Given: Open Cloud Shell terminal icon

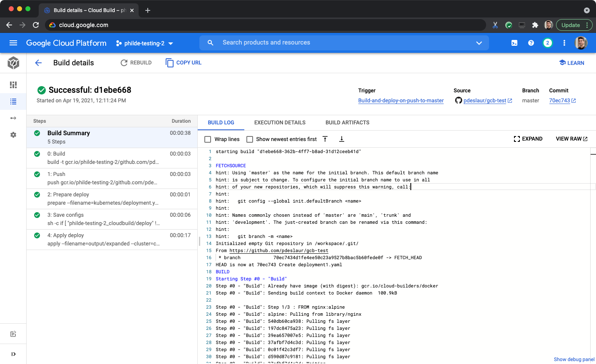Looking at the screenshot, I should coord(514,43).
